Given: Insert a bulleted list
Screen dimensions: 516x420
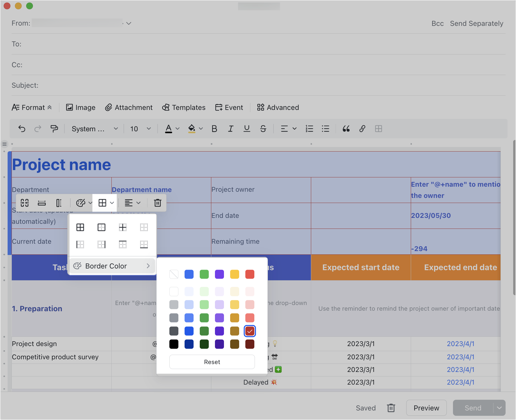Looking at the screenshot, I should pos(326,129).
